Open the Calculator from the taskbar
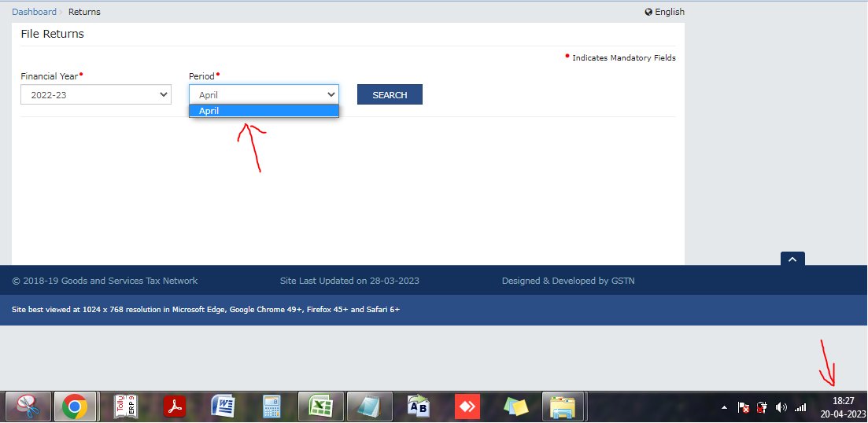This screenshot has height=423, width=868. tap(271, 407)
